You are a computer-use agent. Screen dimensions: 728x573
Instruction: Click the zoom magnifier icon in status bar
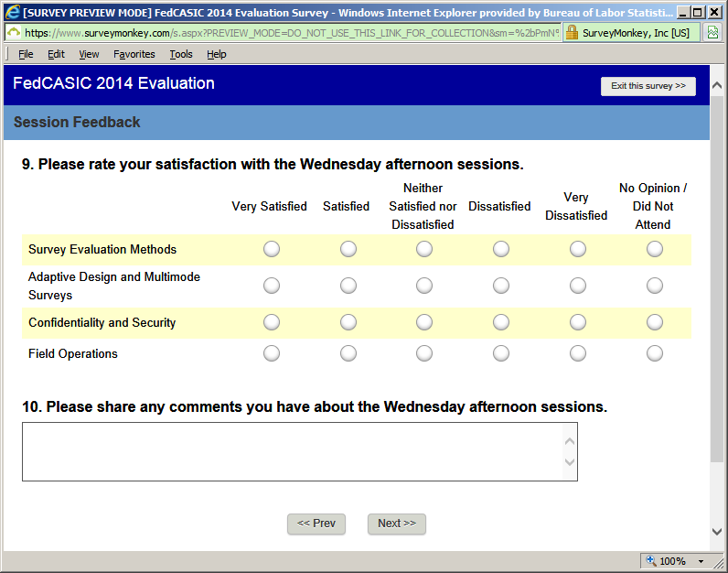[650, 560]
